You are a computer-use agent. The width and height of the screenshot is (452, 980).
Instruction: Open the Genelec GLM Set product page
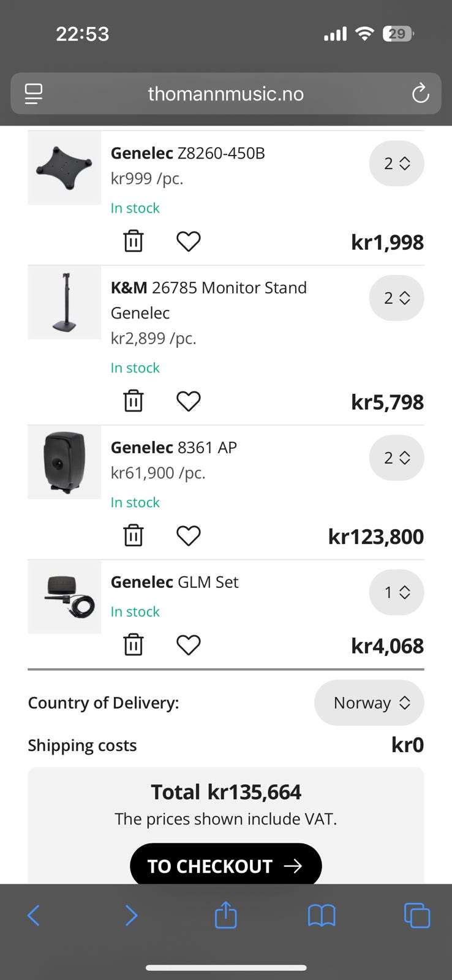[x=175, y=582]
